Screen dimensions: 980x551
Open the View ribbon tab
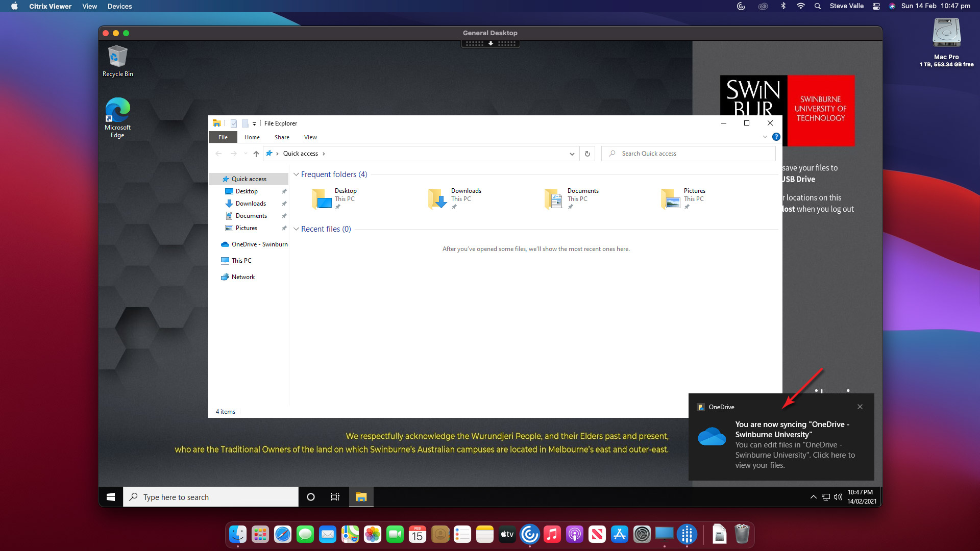tap(310, 137)
